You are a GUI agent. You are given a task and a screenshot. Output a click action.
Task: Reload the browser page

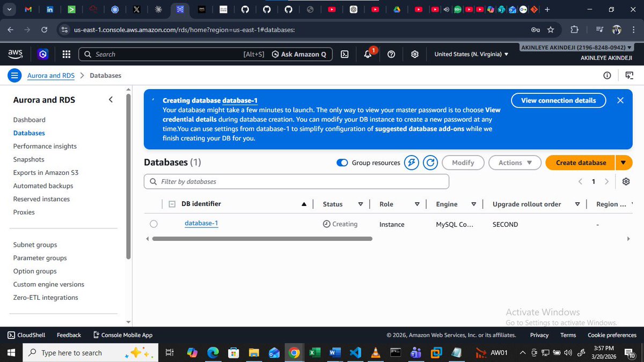click(x=45, y=29)
